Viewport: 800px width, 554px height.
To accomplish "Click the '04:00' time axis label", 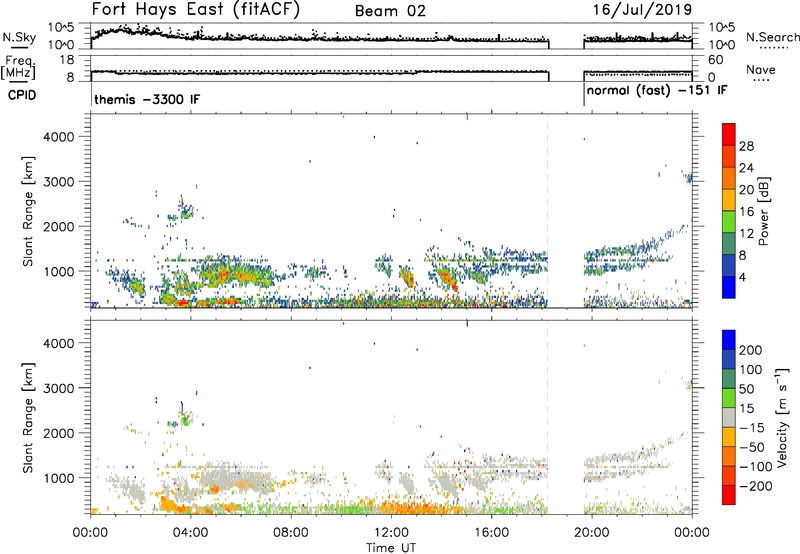I will coord(191,533).
